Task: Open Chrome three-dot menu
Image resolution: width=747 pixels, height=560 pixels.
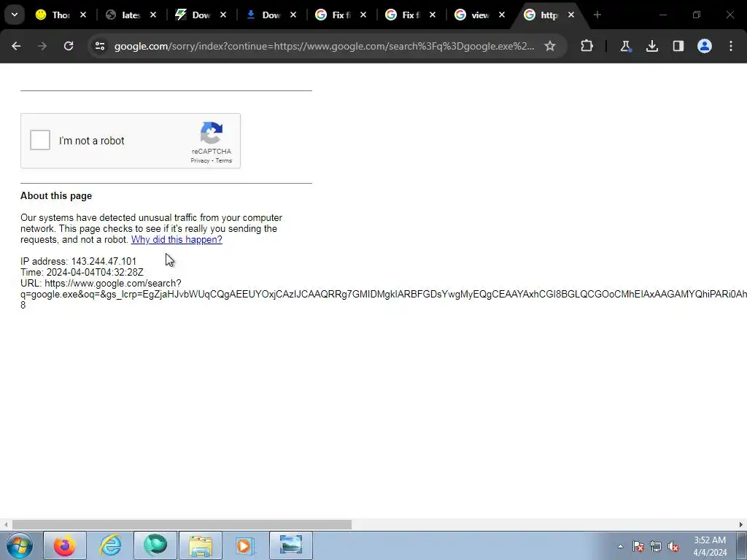Action: (x=731, y=46)
